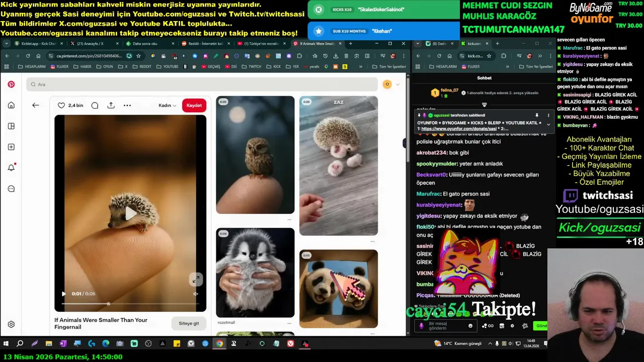This screenshot has height=362, width=644.
Task: Reload the Kick chat page
Action: pos(440,56)
